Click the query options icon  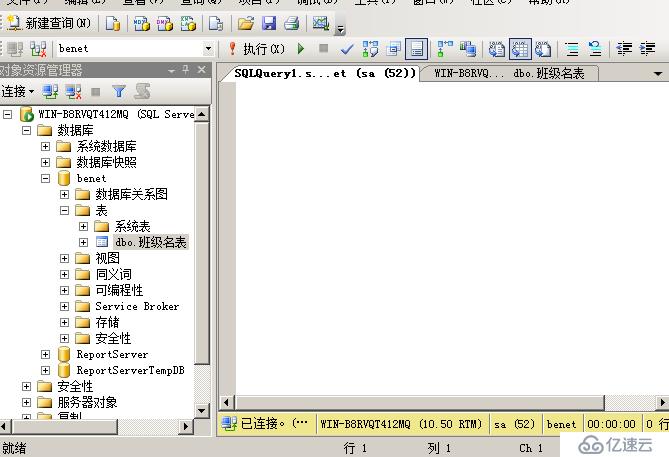click(393, 49)
